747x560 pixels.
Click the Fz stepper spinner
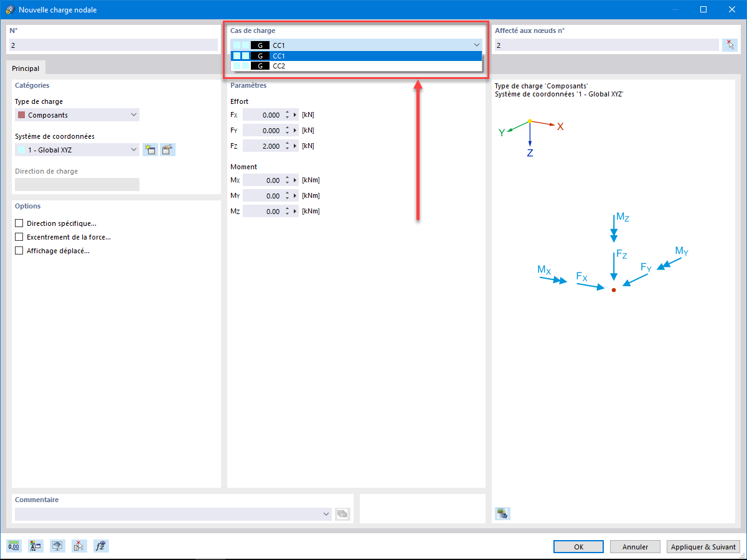tap(287, 146)
